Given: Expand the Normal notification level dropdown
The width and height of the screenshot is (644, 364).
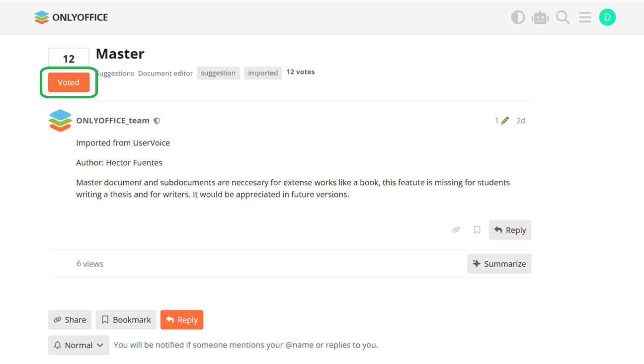Looking at the screenshot, I should coord(79,345).
